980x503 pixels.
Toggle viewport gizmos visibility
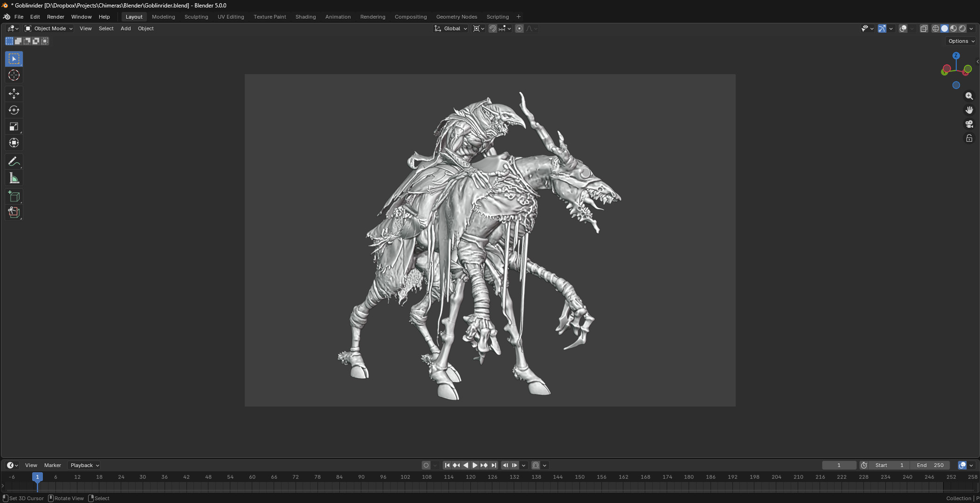point(882,29)
